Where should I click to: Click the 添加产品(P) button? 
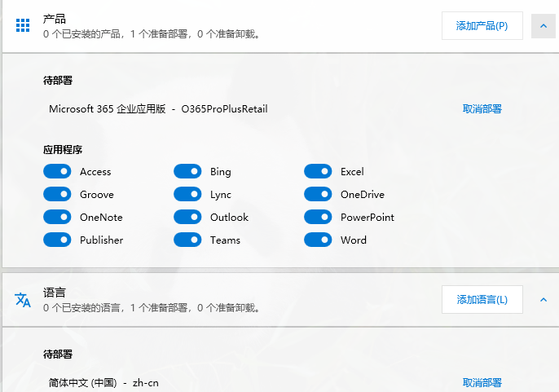[x=482, y=26]
